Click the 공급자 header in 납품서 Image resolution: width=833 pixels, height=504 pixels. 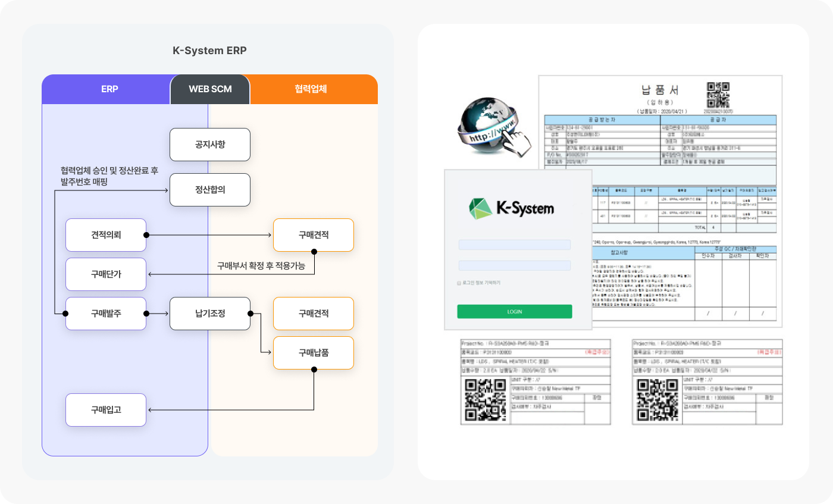(x=718, y=119)
